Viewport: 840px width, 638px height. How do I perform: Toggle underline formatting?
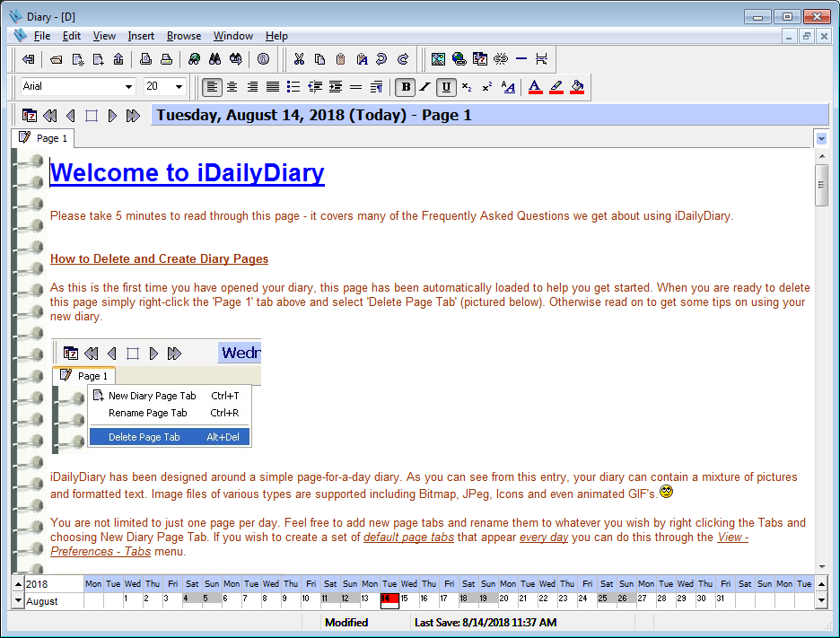click(x=444, y=87)
